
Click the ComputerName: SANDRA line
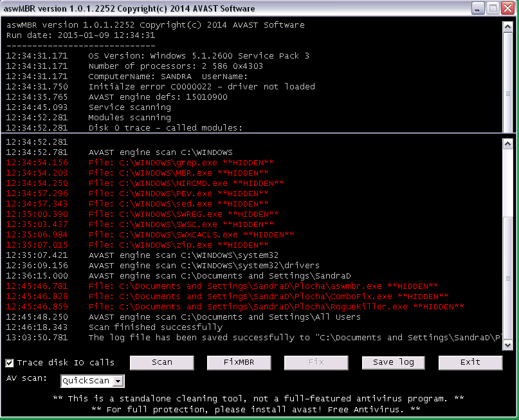click(127, 77)
